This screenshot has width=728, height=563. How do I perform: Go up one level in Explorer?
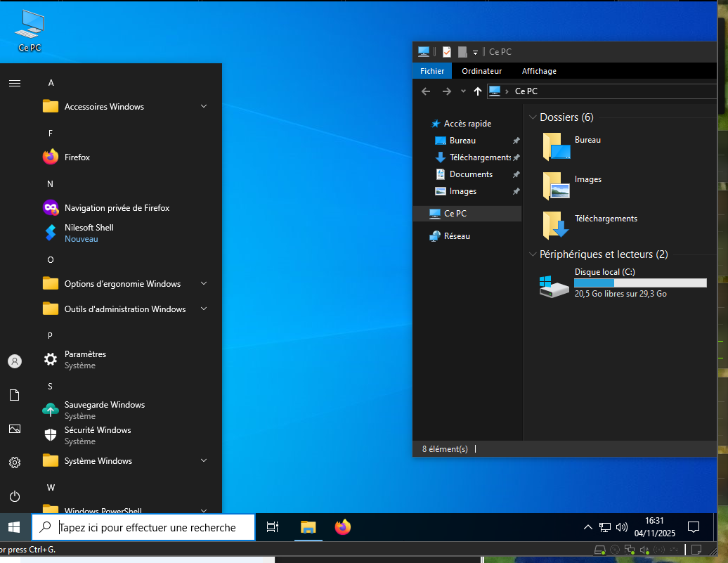coord(478,91)
